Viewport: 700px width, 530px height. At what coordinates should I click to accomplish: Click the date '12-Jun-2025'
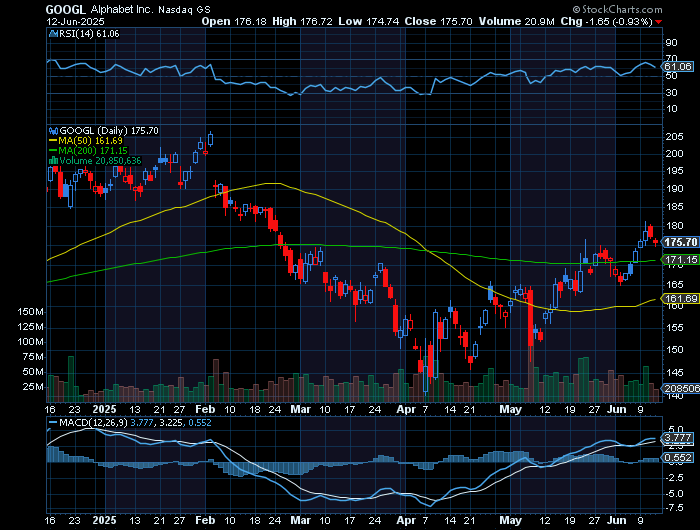[75, 21]
